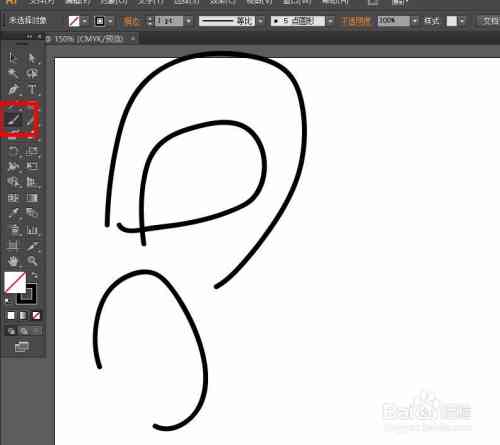Open the stroke weight dropdown
This screenshot has height=445, width=500.
coord(189,21)
